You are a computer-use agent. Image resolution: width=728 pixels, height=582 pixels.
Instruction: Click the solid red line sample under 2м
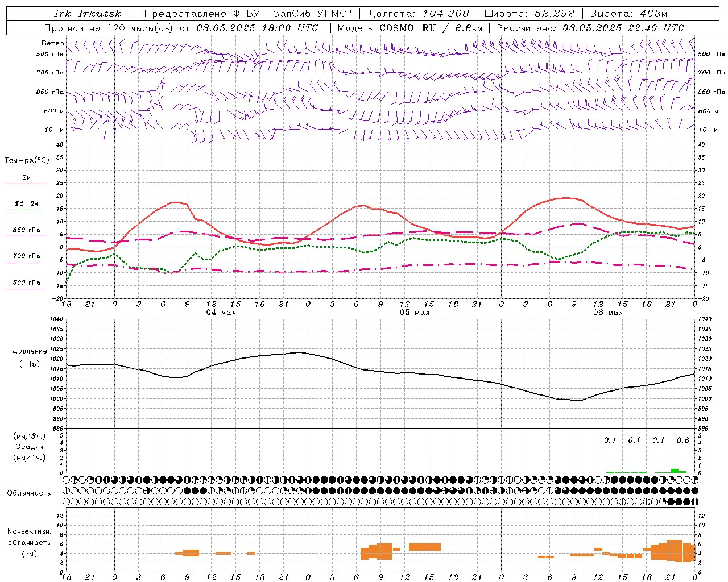click(26, 184)
